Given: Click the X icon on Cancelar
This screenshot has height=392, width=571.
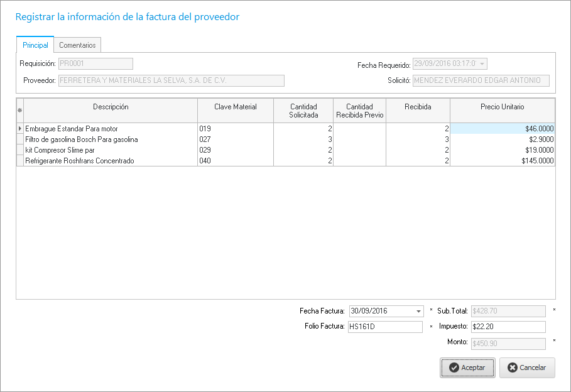Looking at the screenshot, I should coord(512,368).
